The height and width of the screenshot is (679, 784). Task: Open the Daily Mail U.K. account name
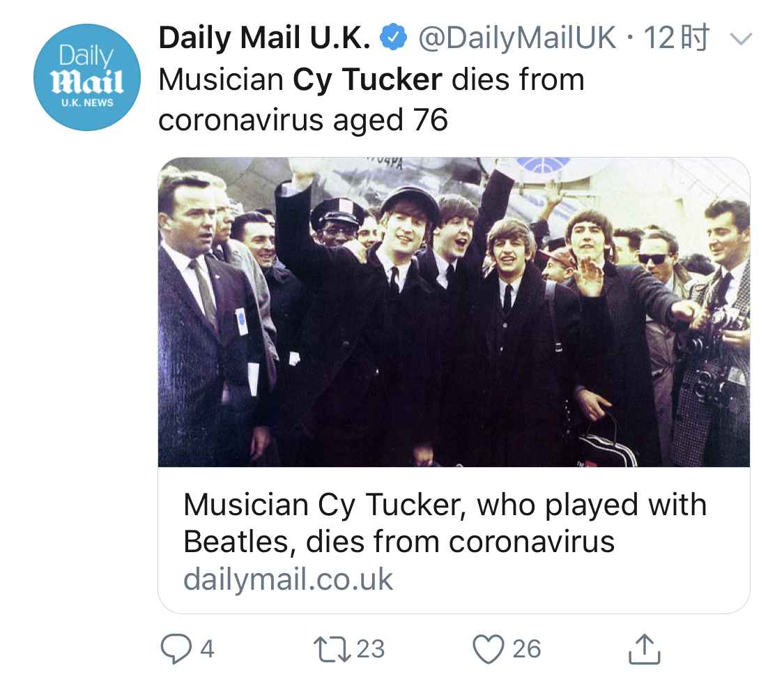(x=264, y=39)
